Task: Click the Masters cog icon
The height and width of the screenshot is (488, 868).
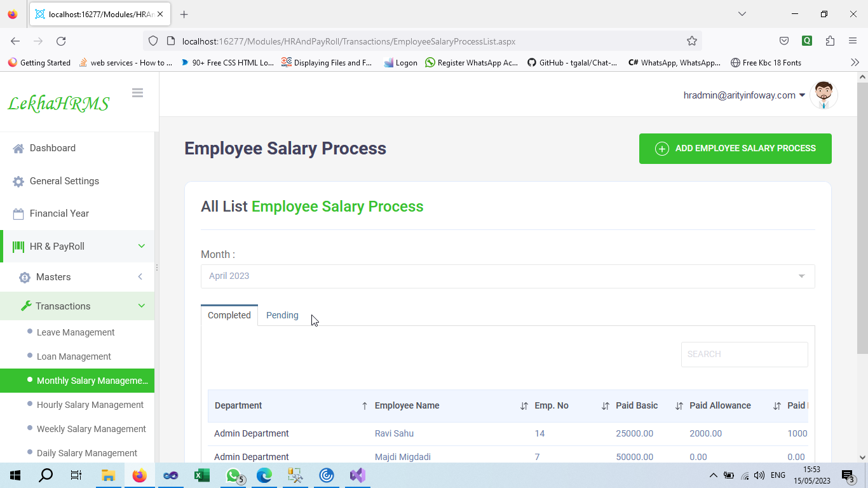Action: coord(25,277)
